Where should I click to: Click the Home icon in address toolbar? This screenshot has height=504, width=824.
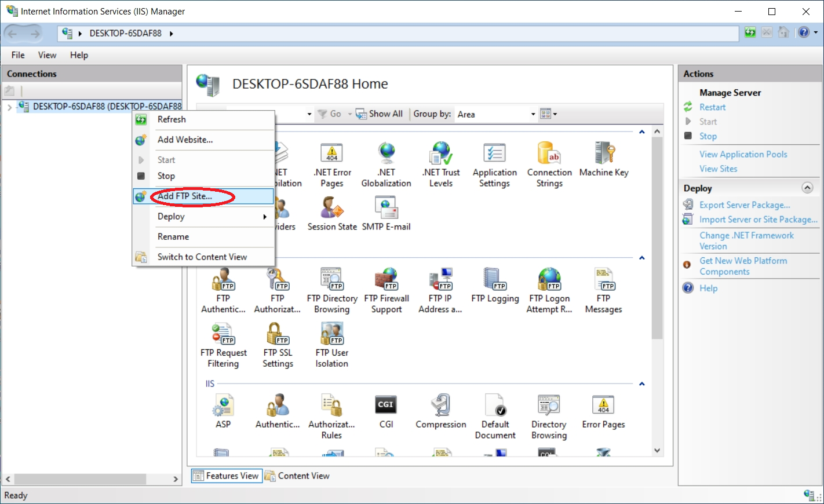tap(783, 32)
